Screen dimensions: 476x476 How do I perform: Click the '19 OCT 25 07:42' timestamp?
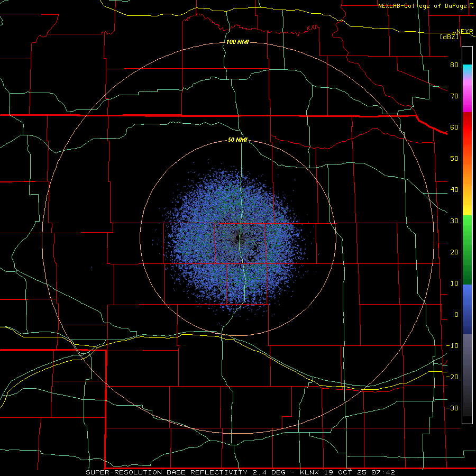point(360,472)
